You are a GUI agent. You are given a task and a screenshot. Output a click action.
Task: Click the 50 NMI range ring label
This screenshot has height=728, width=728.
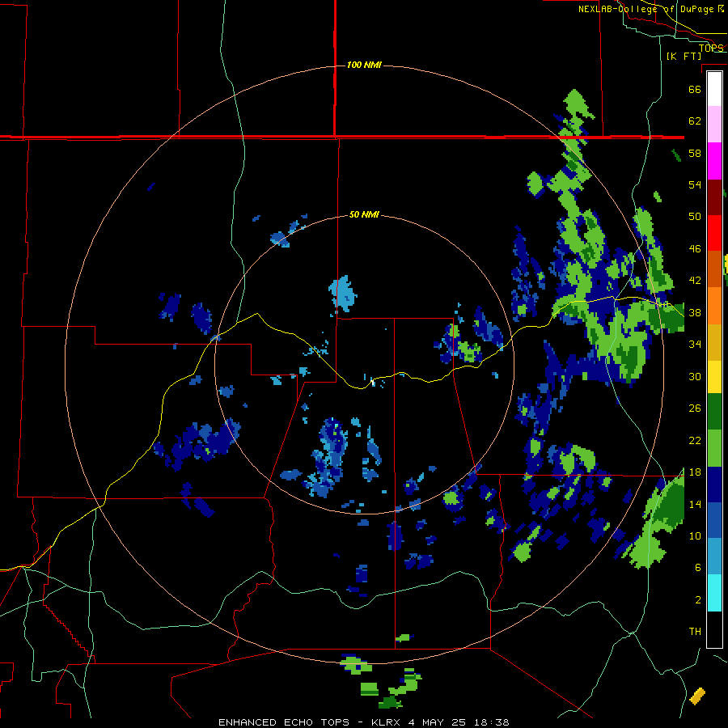coord(364,214)
